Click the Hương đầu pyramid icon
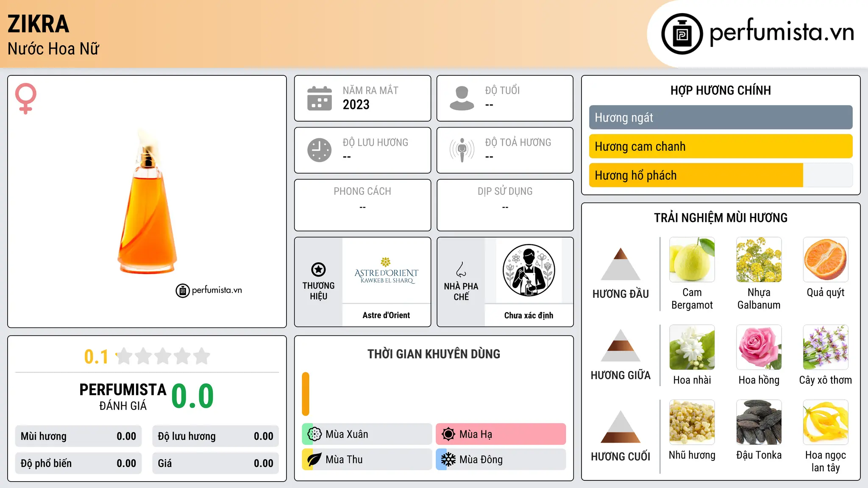 coord(620,263)
